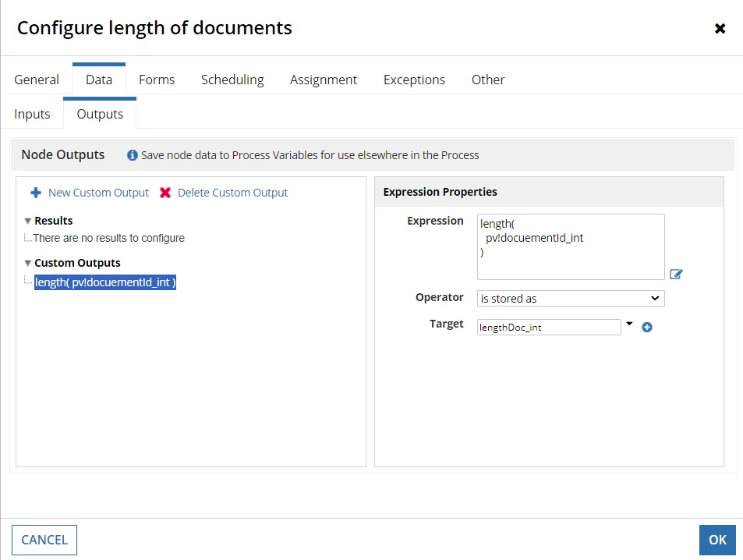This screenshot has height=560, width=743.
Task: Add new process variable plus icon
Action: [x=647, y=327]
